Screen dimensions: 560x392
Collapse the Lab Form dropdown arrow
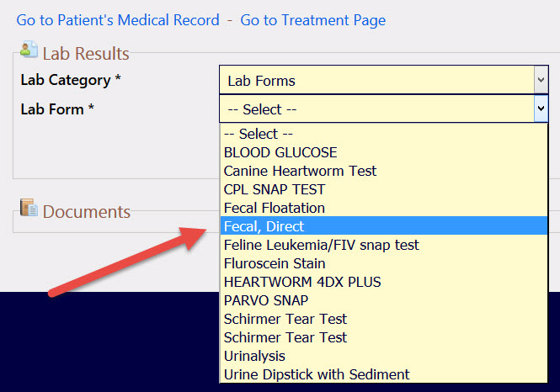[541, 109]
